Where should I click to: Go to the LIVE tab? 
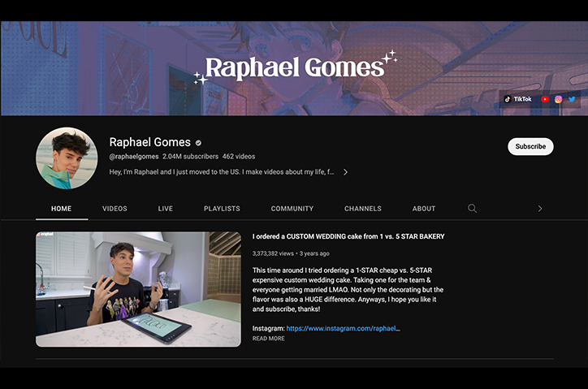point(166,209)
